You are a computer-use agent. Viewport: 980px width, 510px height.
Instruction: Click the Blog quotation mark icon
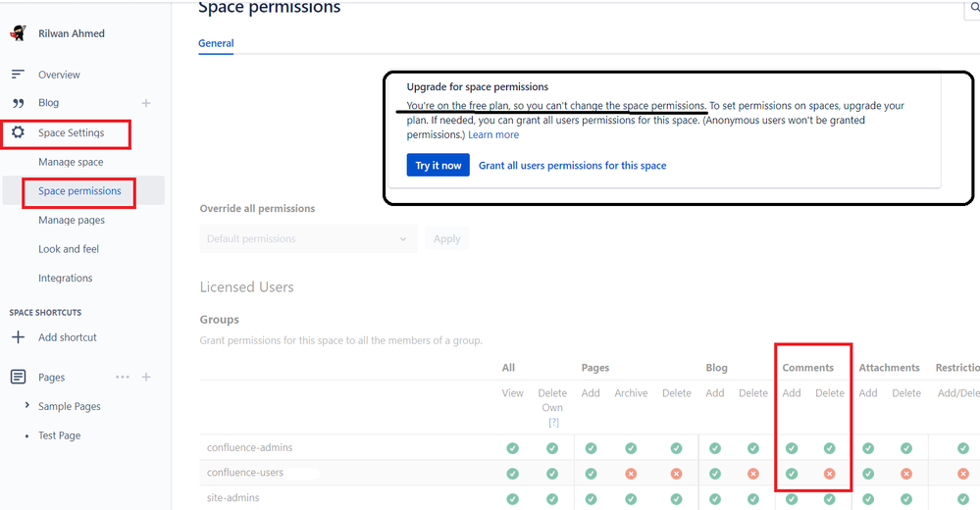pos(18,103)
